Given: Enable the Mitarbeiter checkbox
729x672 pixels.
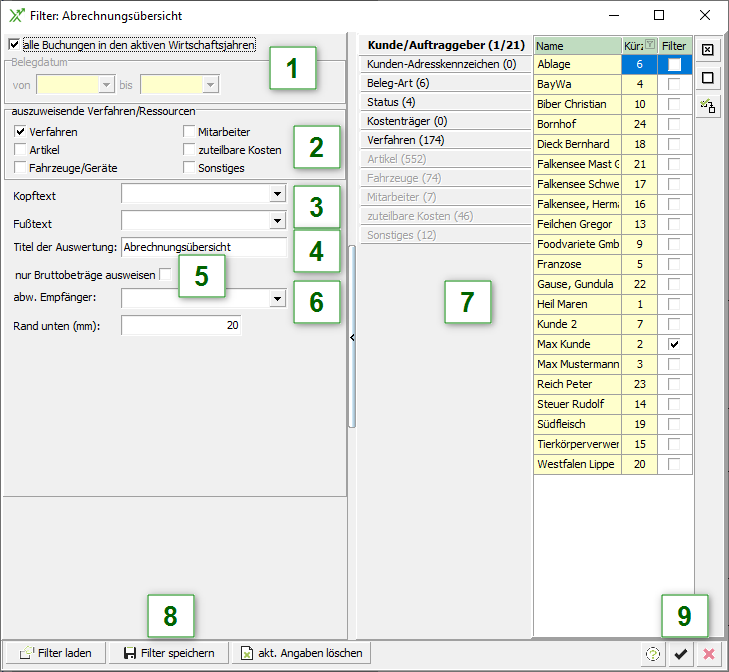Looking at the screenshot, I should click(x=190, y=132).
